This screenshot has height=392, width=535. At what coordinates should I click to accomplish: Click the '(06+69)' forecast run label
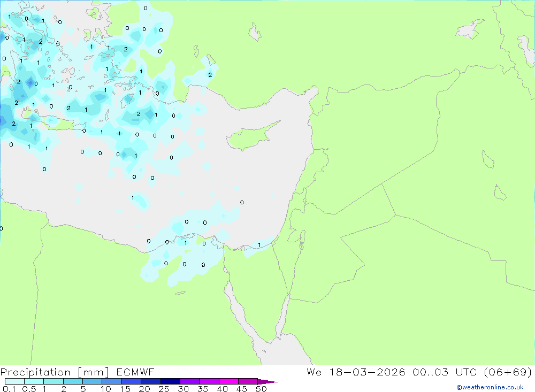coord(508,372)
